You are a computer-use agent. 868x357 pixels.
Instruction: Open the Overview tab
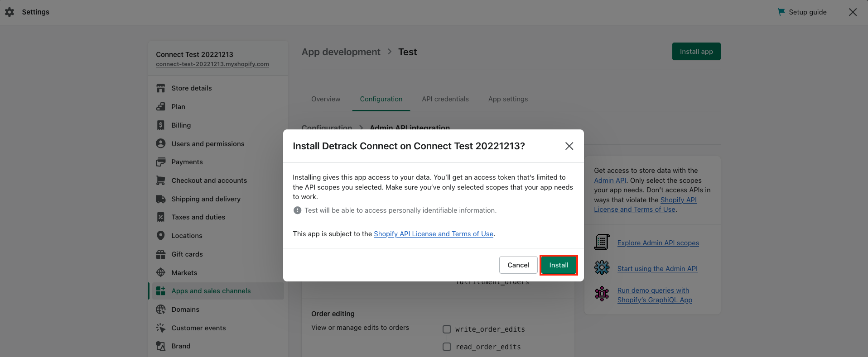click(x=326, y=99)
